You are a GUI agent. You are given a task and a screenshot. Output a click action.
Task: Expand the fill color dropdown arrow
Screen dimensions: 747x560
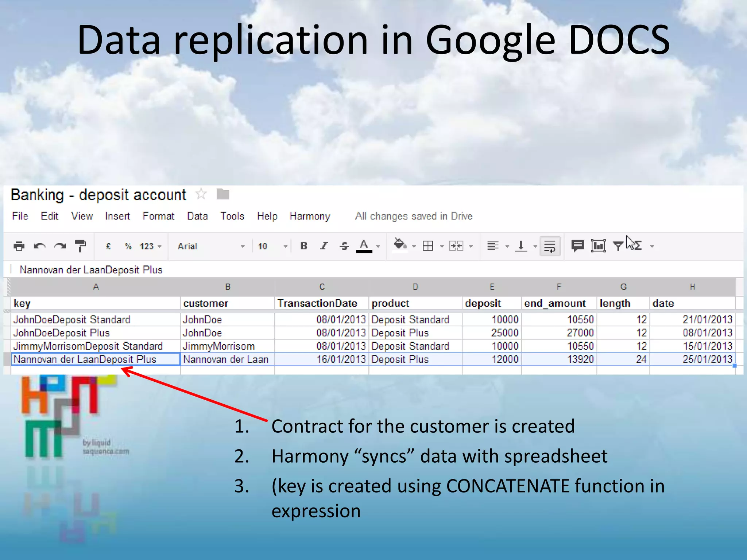point(414,246)
